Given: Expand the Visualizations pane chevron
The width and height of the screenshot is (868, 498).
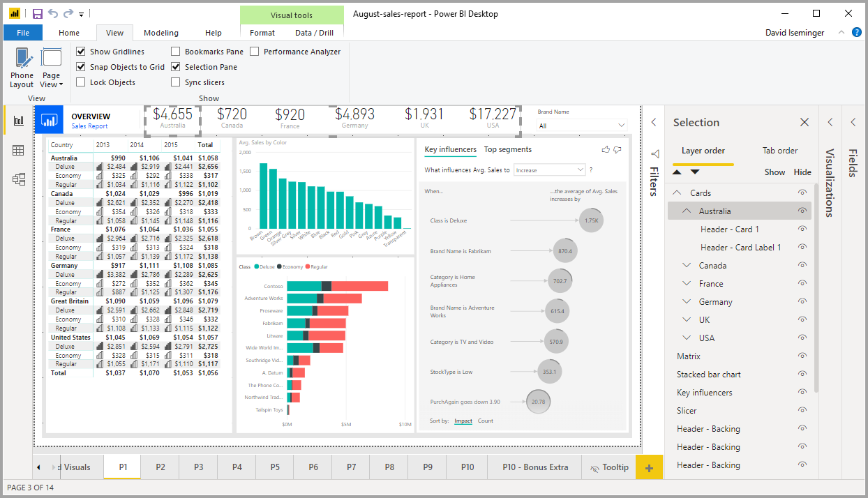Looking at the screenshot, I should (x=830, y=122).
